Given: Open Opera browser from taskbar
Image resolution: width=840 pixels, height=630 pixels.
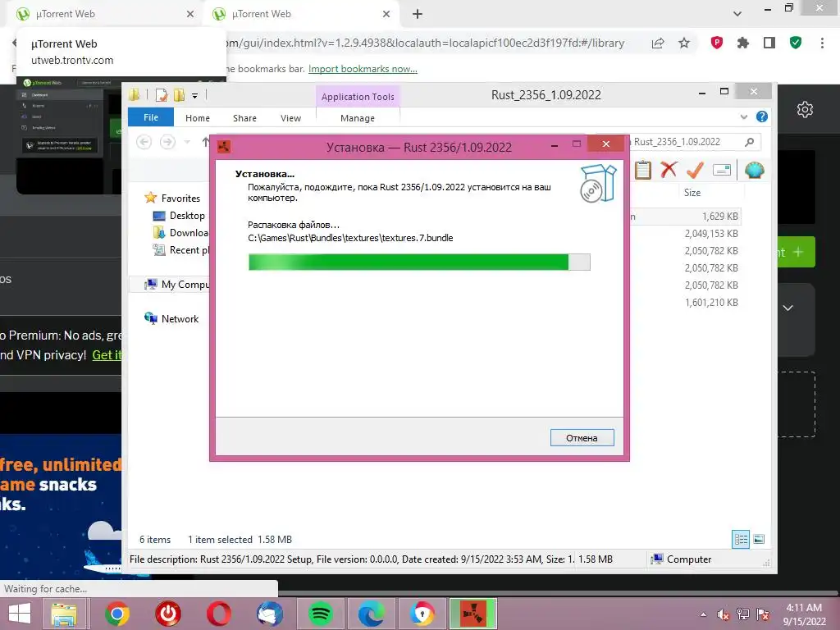Looking at the screenshot, I should point(218,614).
